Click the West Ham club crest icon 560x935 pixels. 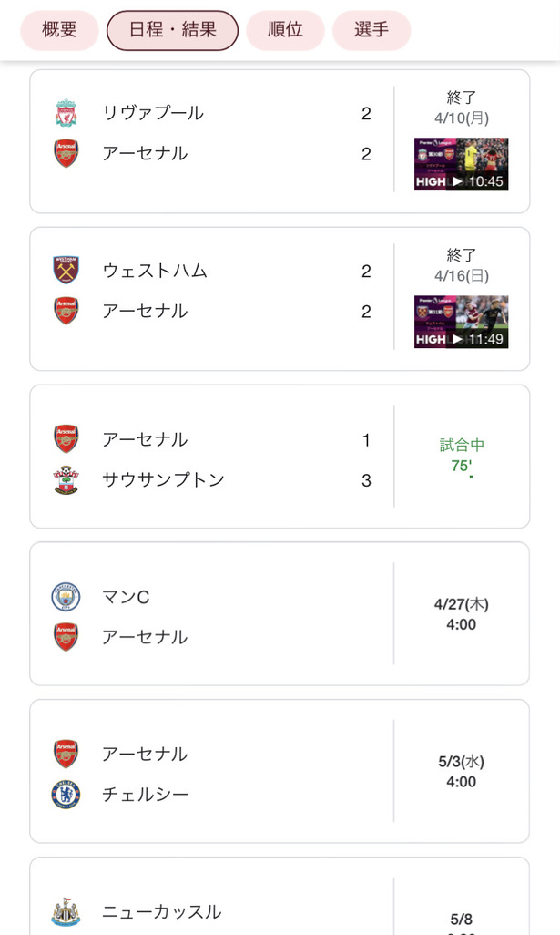click(x=66, y=271)
